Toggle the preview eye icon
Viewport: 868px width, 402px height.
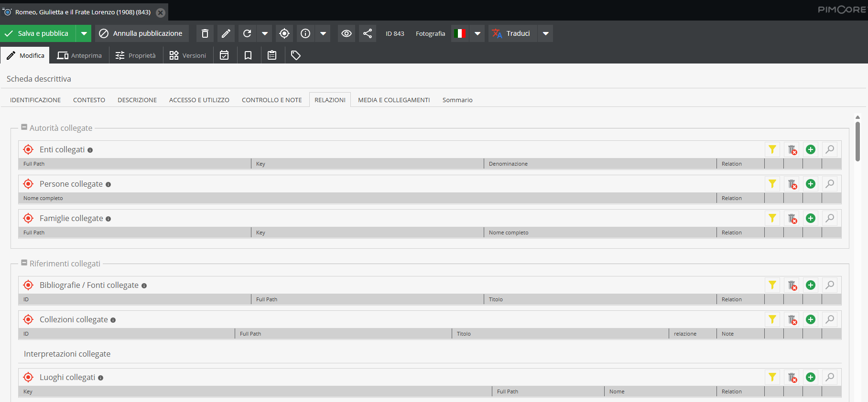click(347, 33)
